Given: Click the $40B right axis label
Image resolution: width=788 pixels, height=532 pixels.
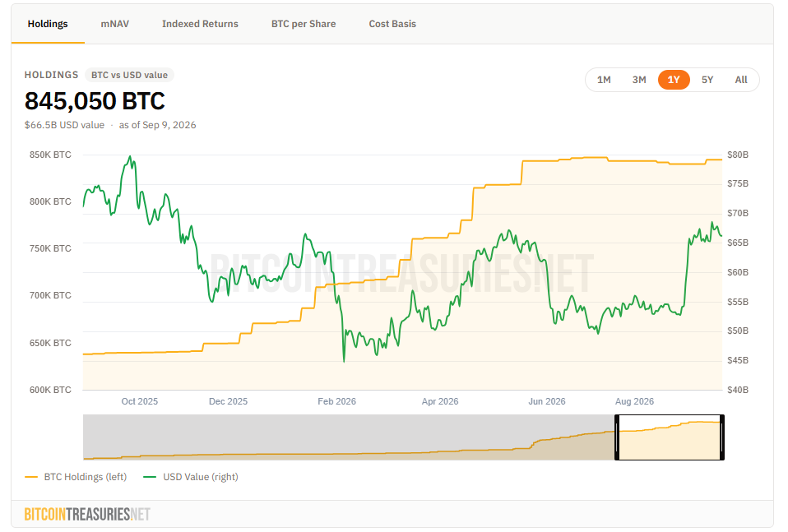Looking at the screenshot, I should (x=738, y=390).
